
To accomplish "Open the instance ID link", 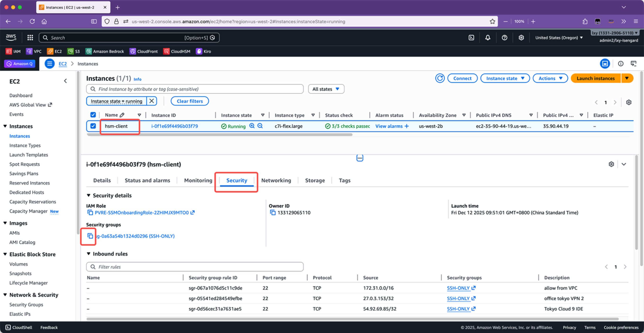I will tap(174, 126).
